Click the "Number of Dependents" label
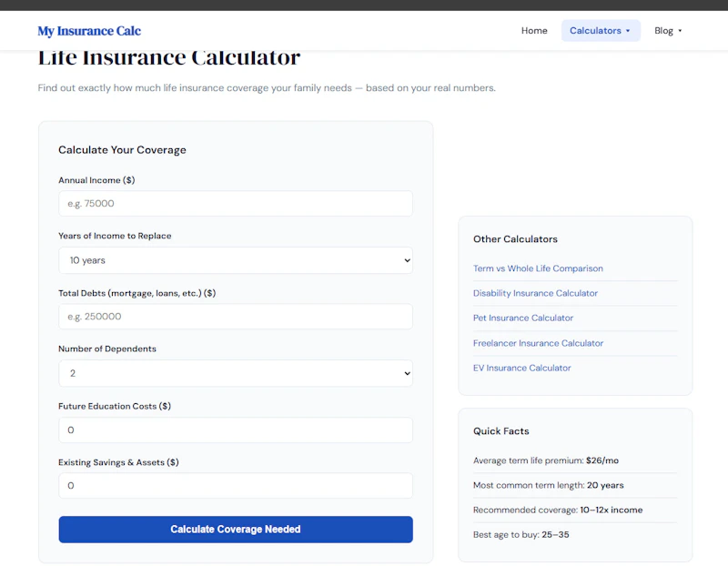728x566 pixels. (x=107, y=349)
